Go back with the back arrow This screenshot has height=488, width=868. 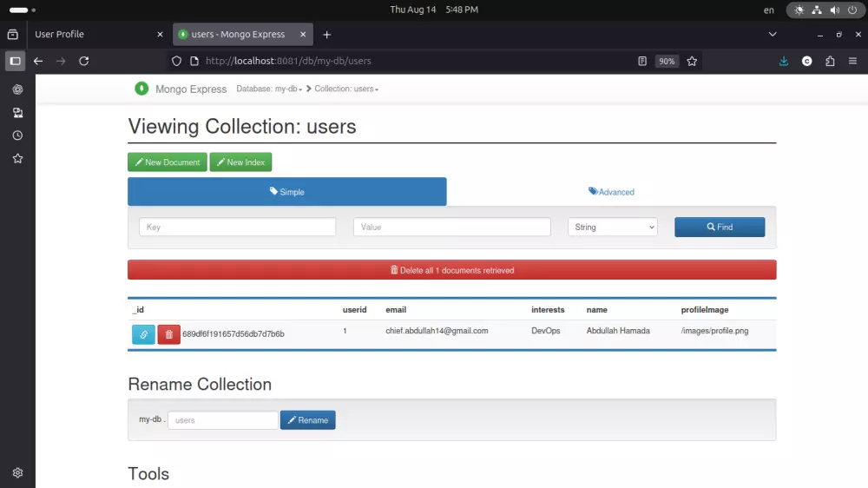[x=38, y=61]
